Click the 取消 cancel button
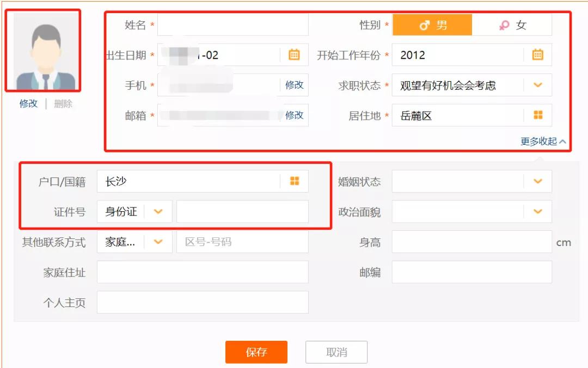The width and height of the screenshot is (588, 368). 336,352
